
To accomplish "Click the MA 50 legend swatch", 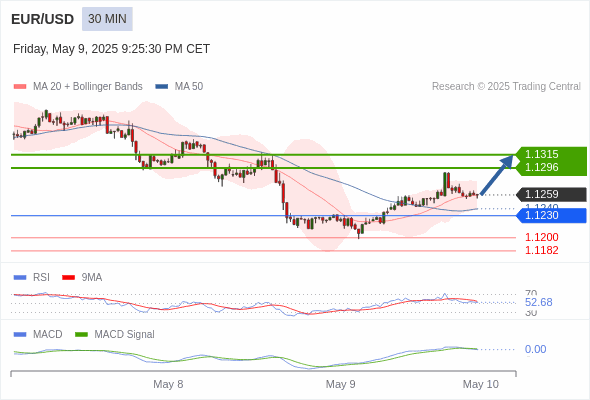I will point(162,87).
